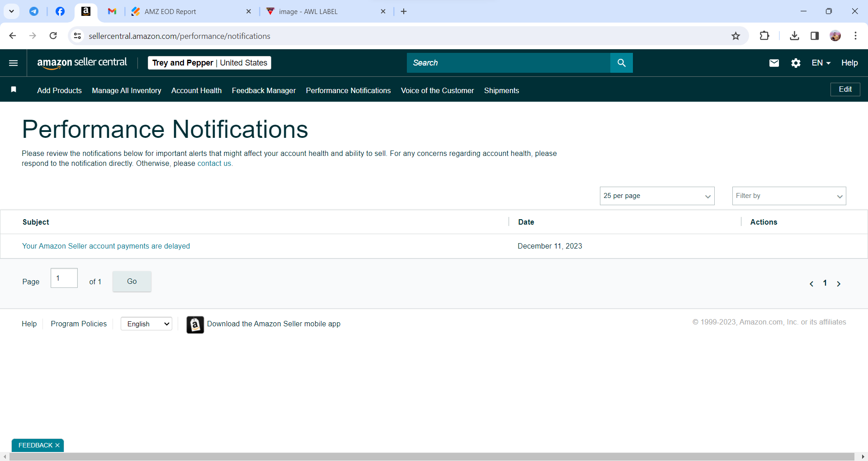Switch to the Telegram pinned tab
The height and width of the screenshot is (461, 868).
tap(34, 11)
